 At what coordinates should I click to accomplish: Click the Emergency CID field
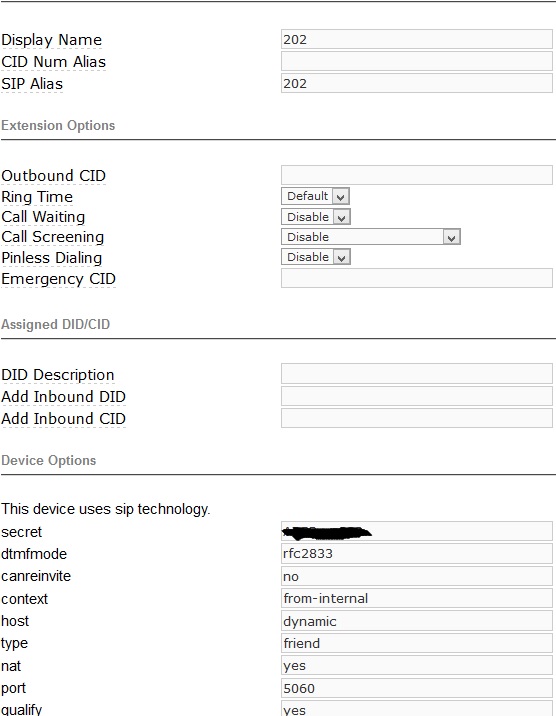tap(417, 278)
